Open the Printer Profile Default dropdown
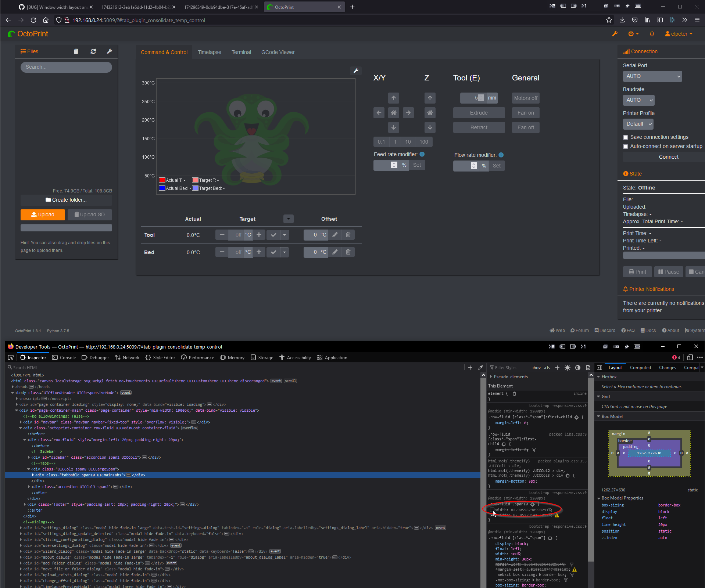The width and height of the screenshot is (705, 588). point(638,124)
